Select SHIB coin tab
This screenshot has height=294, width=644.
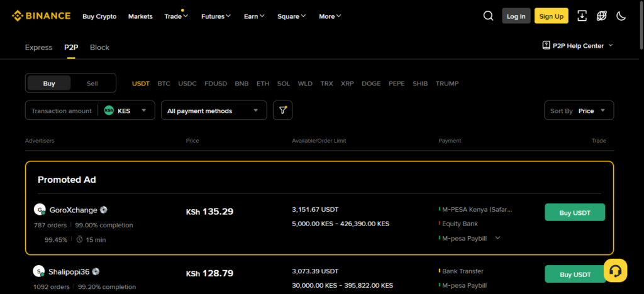(x=420, y=84)
